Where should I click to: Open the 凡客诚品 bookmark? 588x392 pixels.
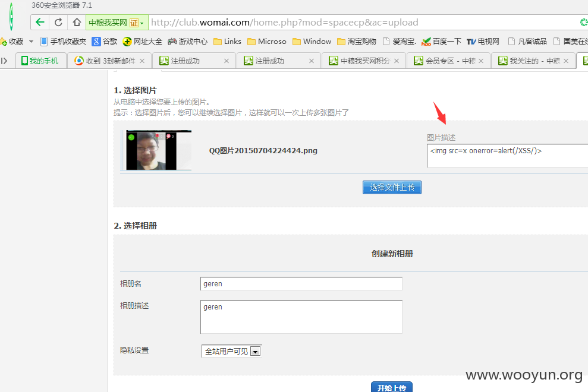coord(527,42)
